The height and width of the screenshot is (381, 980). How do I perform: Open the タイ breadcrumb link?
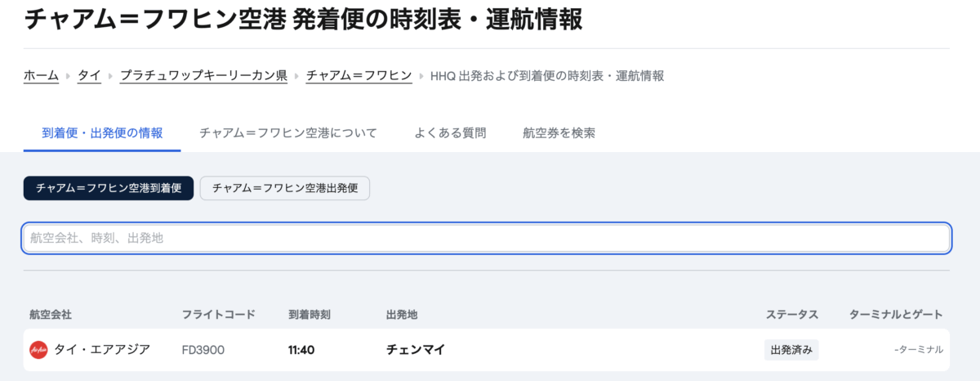(89, 76)
